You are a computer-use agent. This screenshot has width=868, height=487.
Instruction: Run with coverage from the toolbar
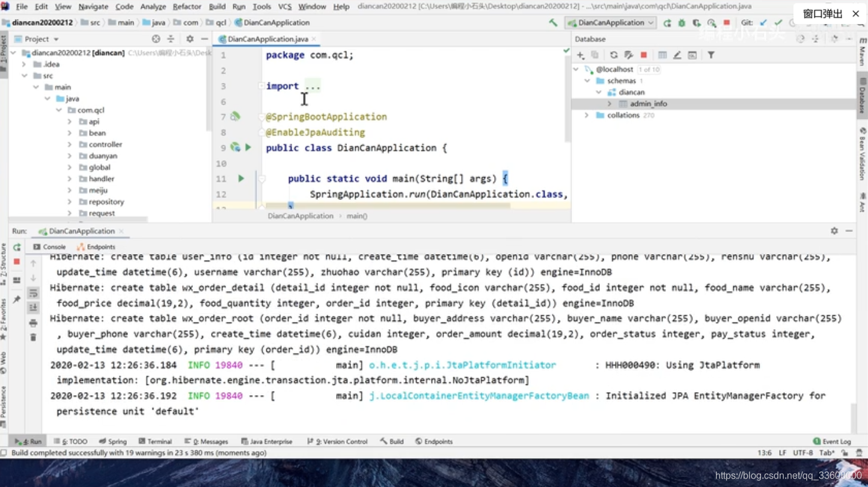point(697,23)
